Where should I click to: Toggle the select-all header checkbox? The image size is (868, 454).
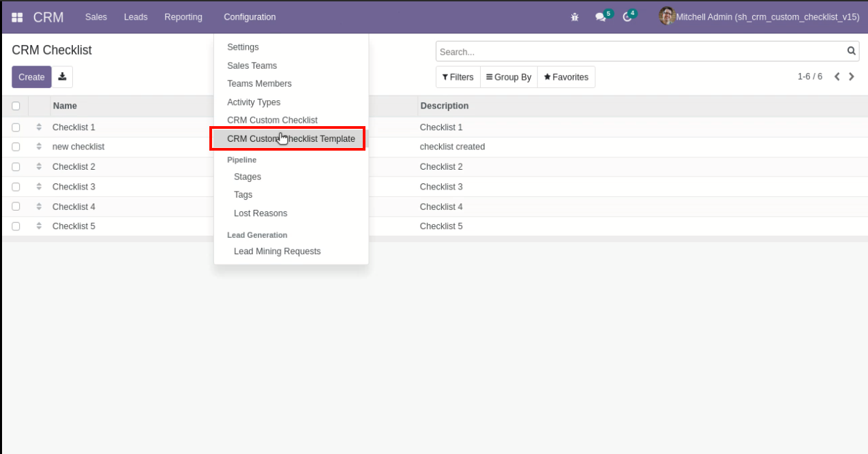coord(16,106)
